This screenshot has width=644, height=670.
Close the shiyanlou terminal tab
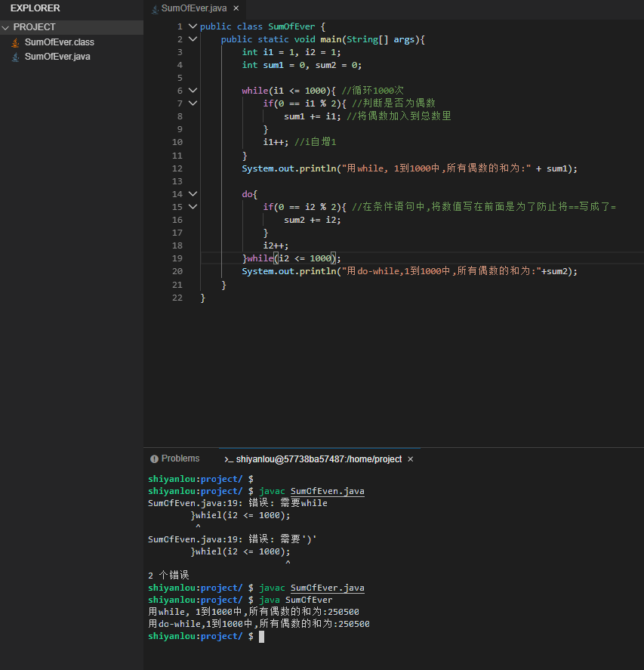coord(411,459)
